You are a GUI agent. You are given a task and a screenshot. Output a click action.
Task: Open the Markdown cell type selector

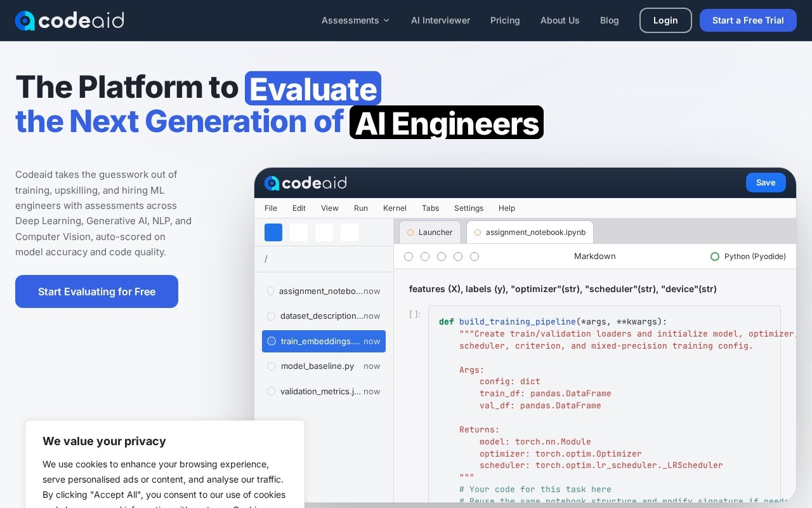click(x=595, y=257)
